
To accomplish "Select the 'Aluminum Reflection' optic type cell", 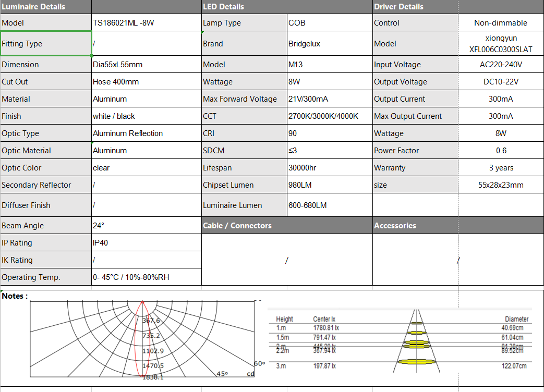I will (147, 133).
